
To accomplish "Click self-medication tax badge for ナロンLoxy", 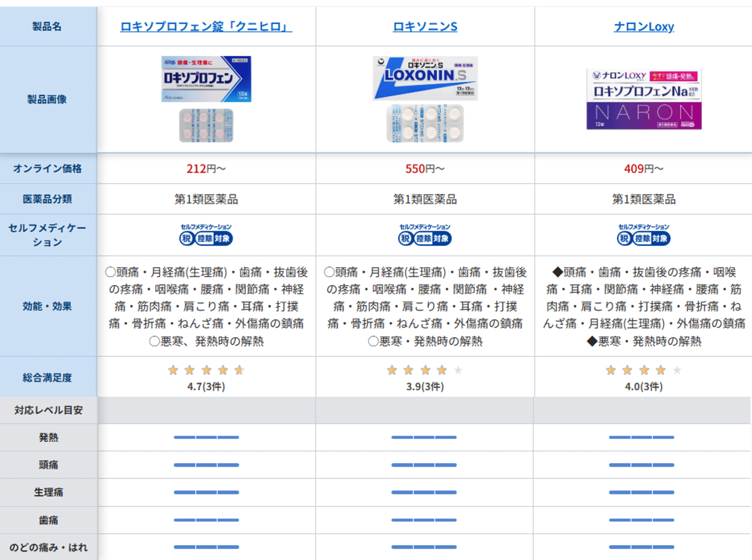I will 644,234.
